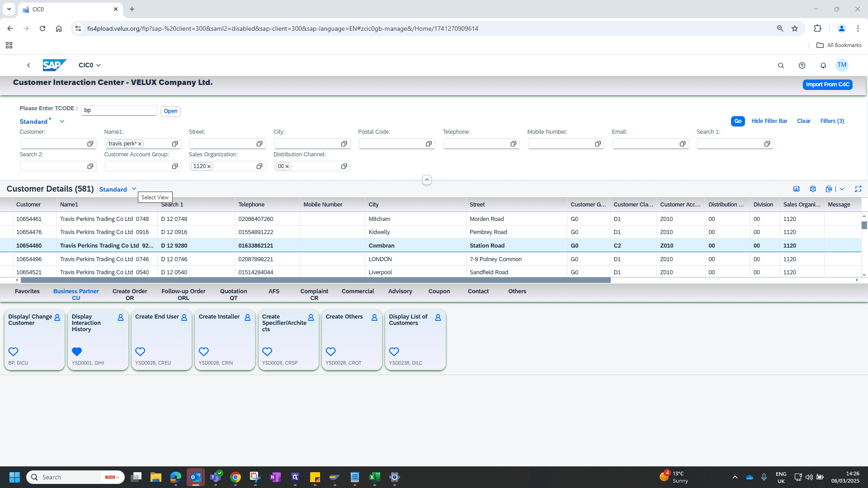The height and width of the screenshot is (488, 868).
Task: Favorite the Display List of Customers tile
Action: (394, 352)
